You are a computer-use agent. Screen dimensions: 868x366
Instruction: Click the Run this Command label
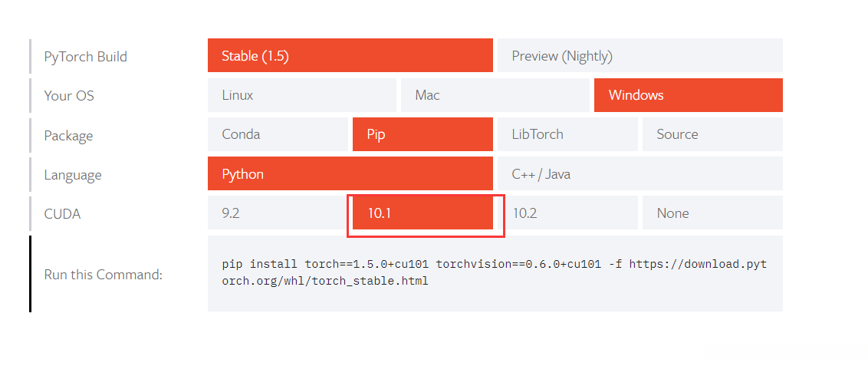coord(103,275)
